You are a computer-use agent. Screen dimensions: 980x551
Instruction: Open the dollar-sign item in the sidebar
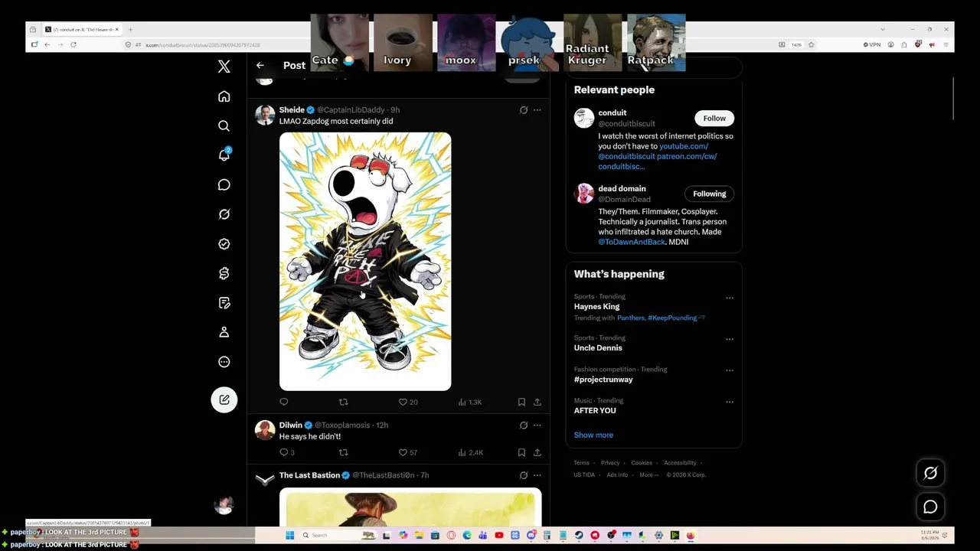(224, 273)
